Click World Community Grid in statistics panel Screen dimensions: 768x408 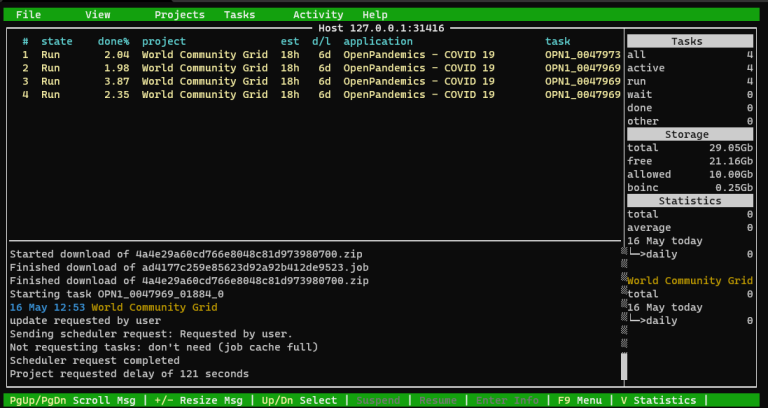(689, 281)
